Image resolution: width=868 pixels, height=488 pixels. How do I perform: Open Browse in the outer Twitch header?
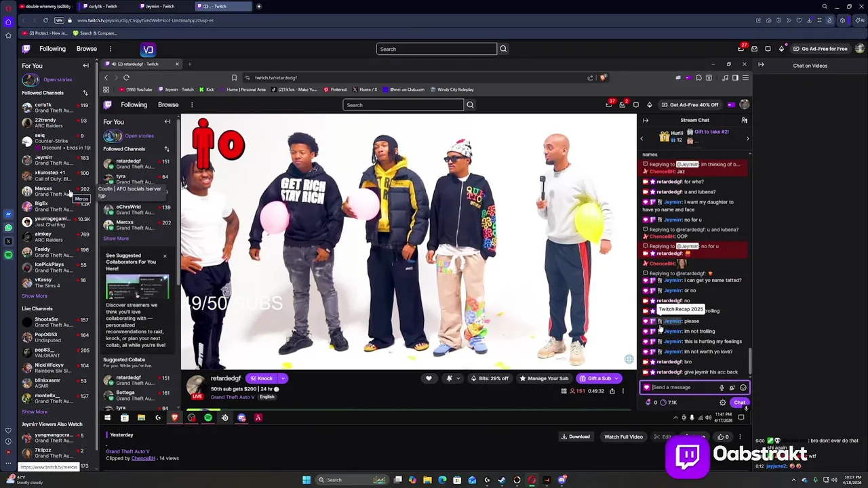86,49
